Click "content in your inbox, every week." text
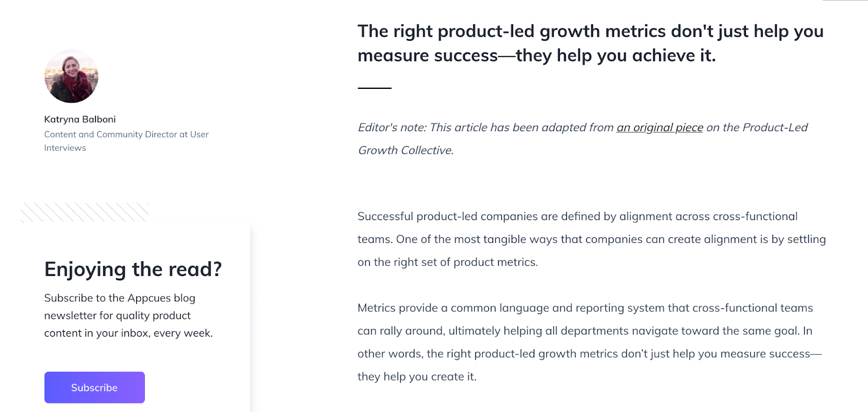 pos(128,333)
